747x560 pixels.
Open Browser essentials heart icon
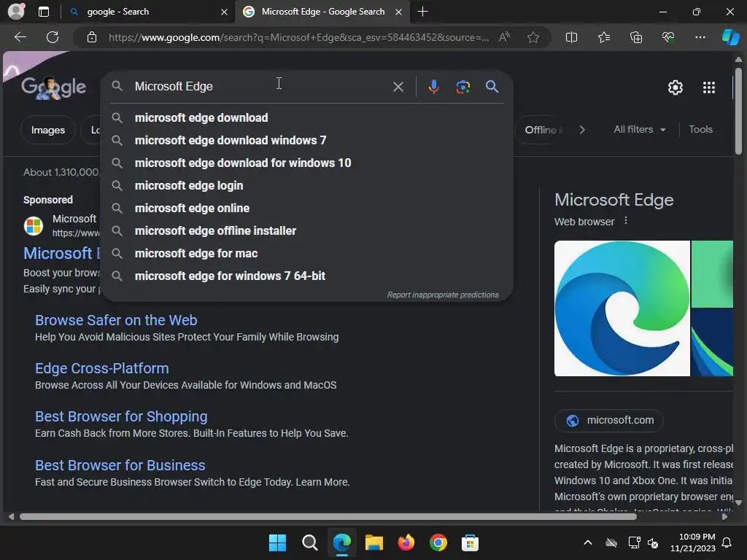pyautogui.click(x=668, y=37)
